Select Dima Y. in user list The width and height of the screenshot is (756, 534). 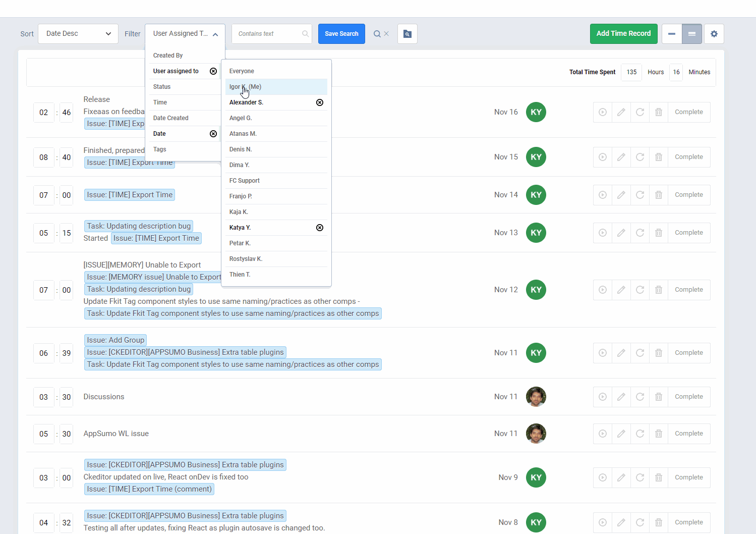click(x=276, y=165)
